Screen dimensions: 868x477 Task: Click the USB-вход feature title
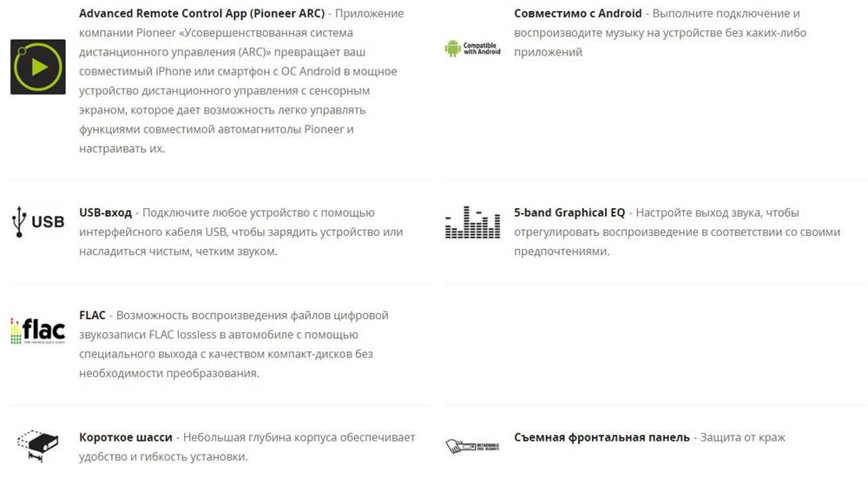pos(105,212)
